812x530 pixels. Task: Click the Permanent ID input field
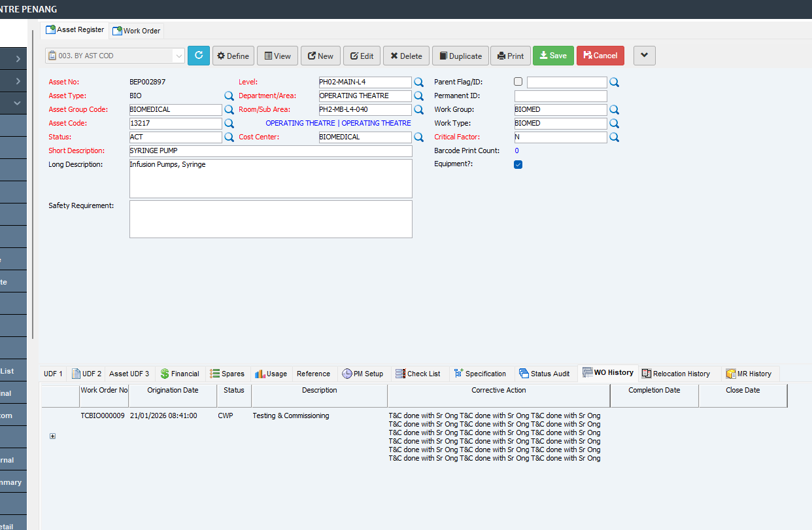point(561,96)
